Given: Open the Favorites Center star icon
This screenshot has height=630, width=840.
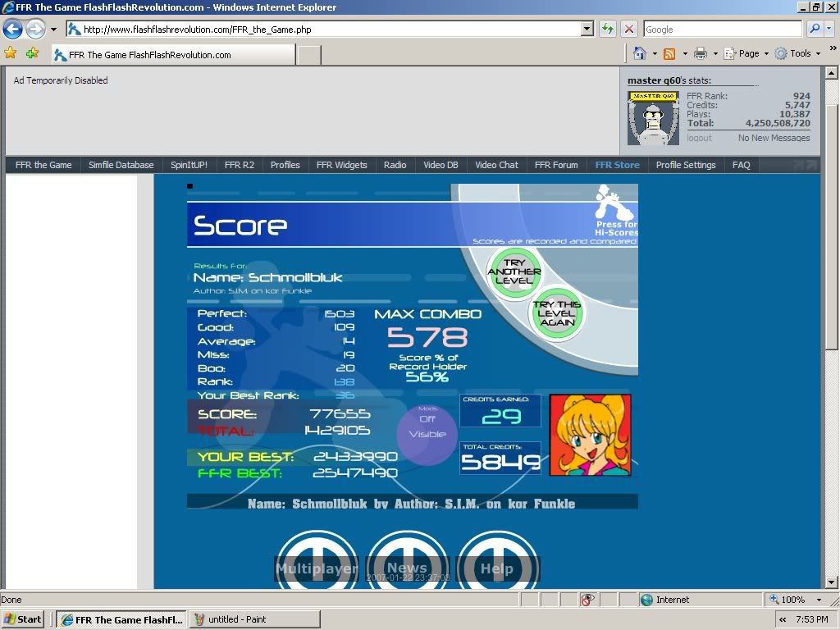Looking at the screenshot, I should (x=11, y=53).
